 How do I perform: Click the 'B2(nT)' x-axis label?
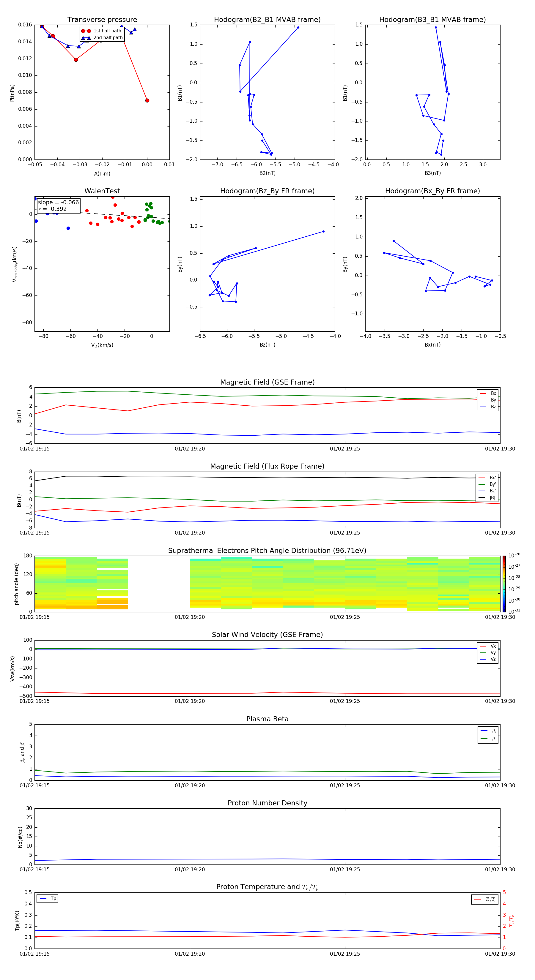click(x=267, y=173)
